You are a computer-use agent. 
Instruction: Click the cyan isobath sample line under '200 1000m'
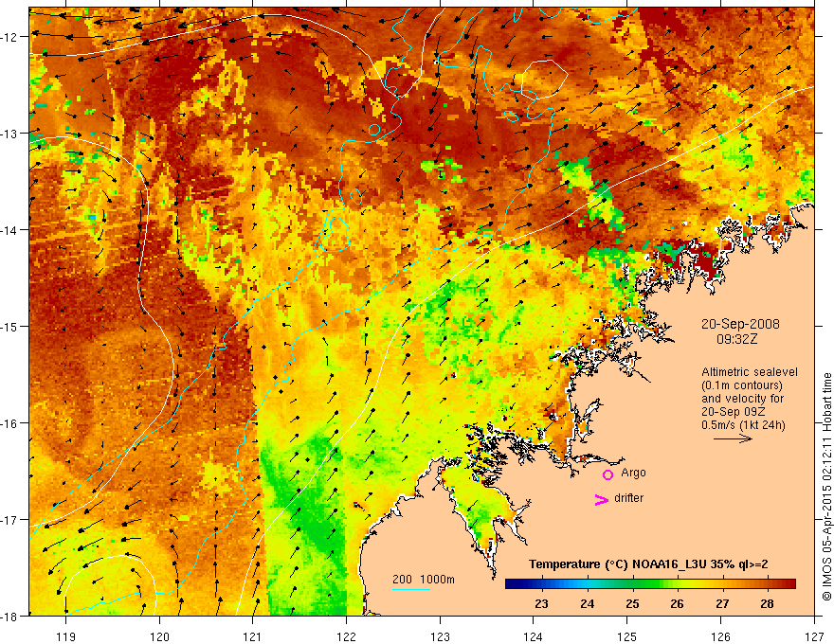(411, 589)
